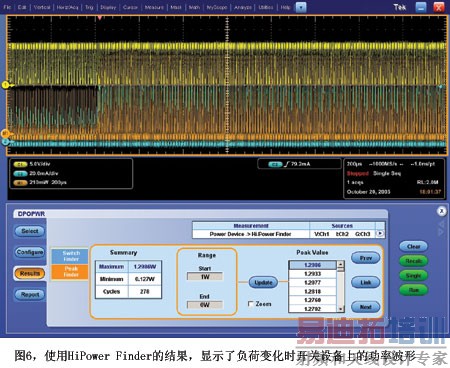
Task: Click the 79.2mA trigger level readout
Action: click(x=300, y=164)
